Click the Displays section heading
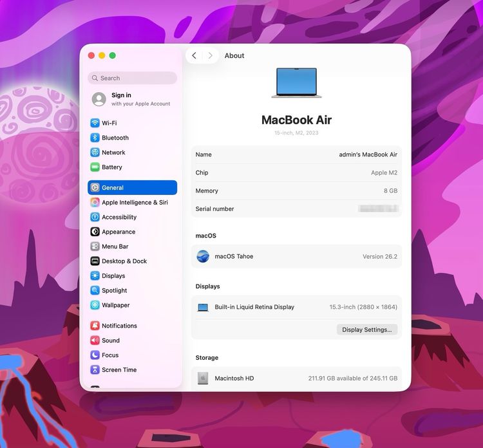The image size is (483, 448). (207, 286)
